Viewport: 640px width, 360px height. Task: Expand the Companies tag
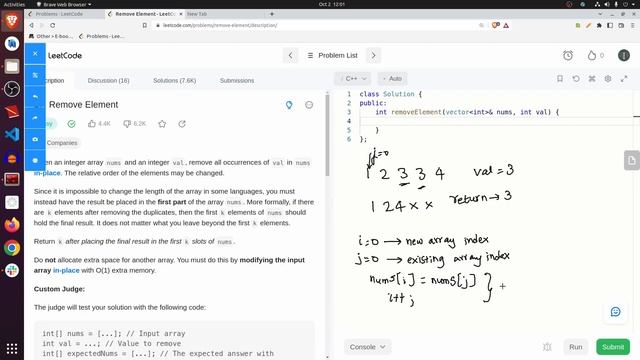point(62,143)
